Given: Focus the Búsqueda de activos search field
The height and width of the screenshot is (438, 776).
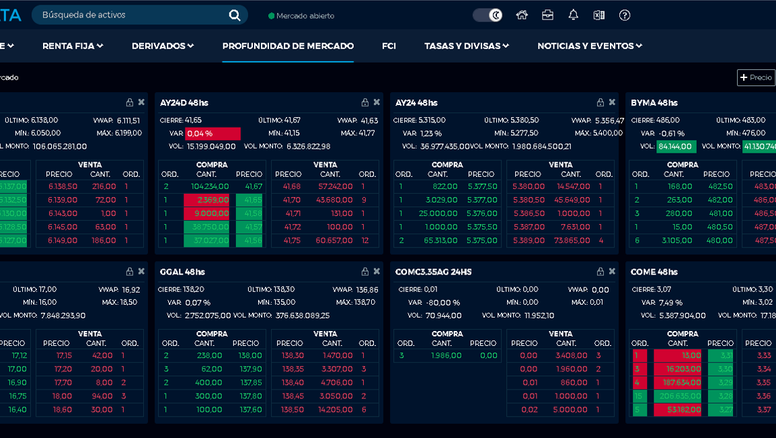Looking at the screenshot, I should pos(130,15).
